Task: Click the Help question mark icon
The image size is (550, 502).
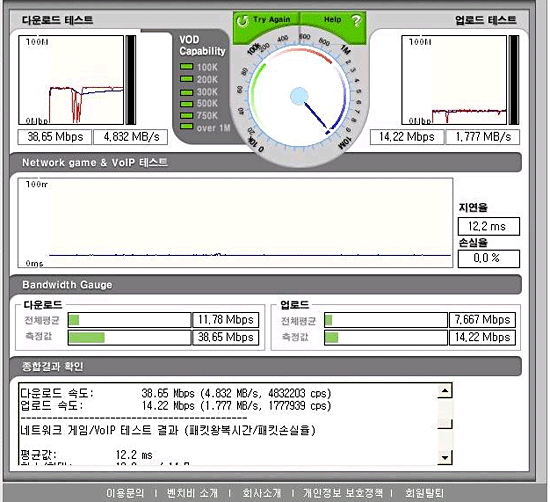Action: 356,21
